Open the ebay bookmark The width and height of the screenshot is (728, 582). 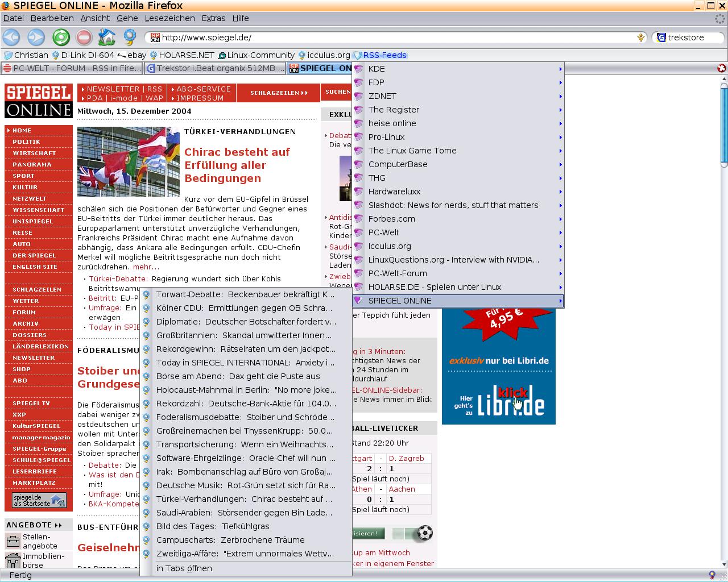click(x=131, y=55)
